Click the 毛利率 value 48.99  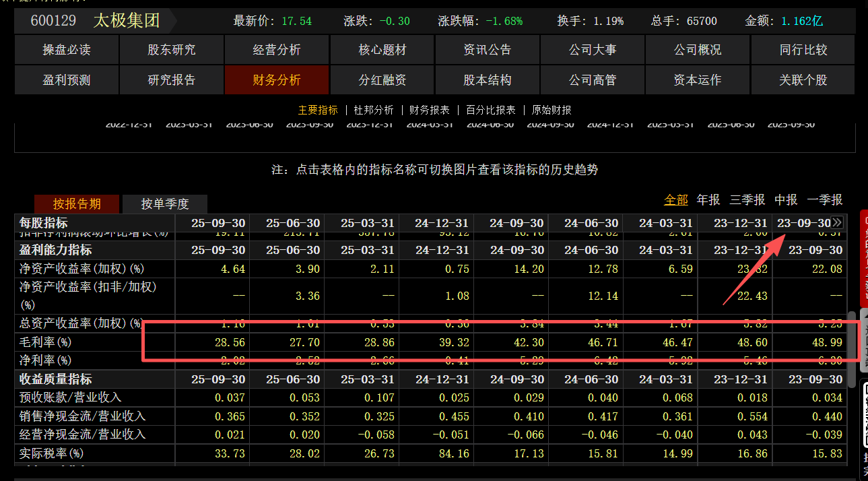(827, 342)
